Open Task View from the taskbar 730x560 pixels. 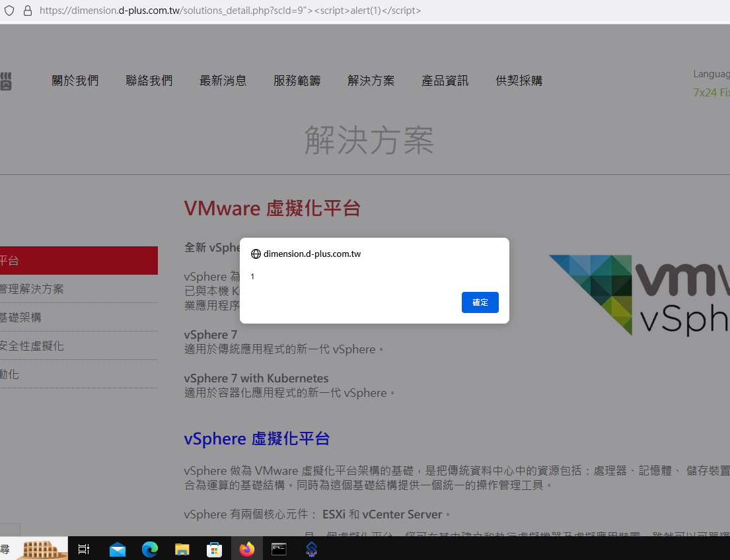click(x=84, y=549)
